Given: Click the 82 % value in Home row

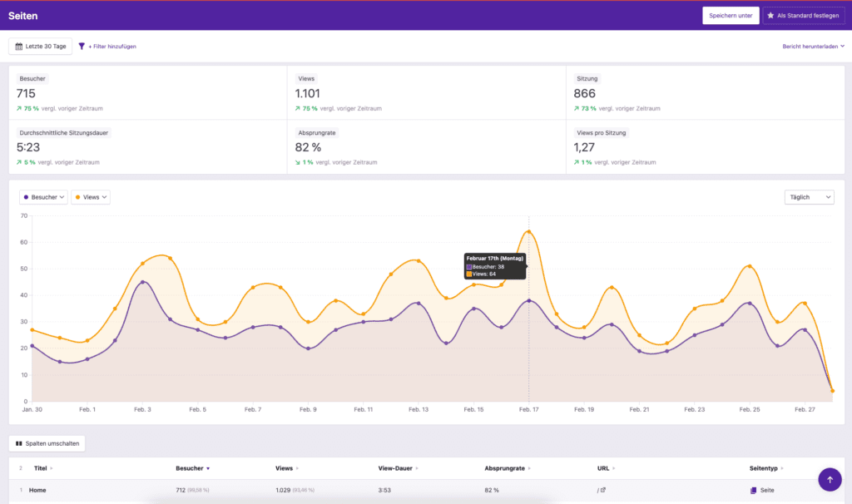Looking at the screenshot, I should 491,490.
